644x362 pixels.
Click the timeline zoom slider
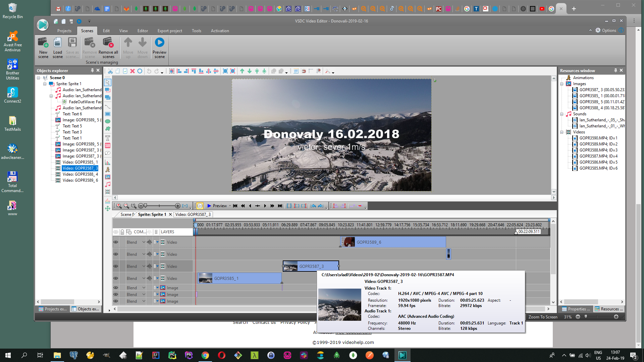(159, 206)
